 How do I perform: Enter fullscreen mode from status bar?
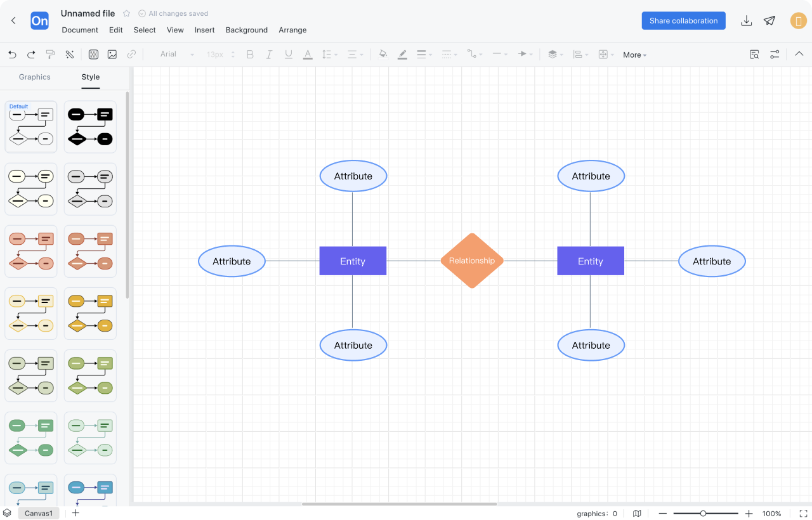[x=804, y=513]
